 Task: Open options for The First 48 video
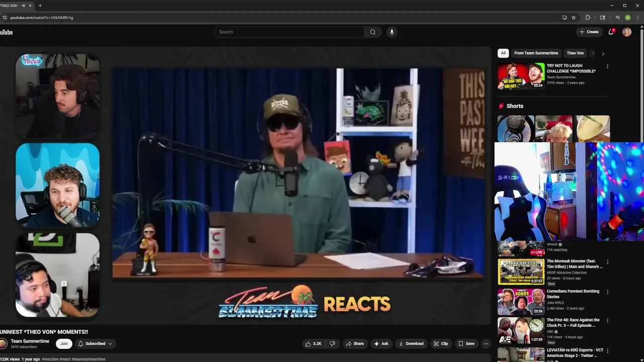click(607, 320)
